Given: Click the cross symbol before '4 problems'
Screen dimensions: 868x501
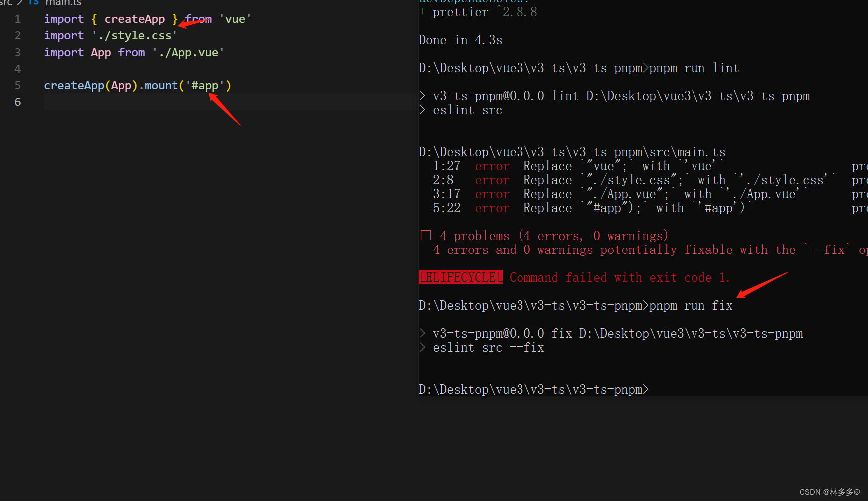Looking at the screenshot, I should coord(426,236).
